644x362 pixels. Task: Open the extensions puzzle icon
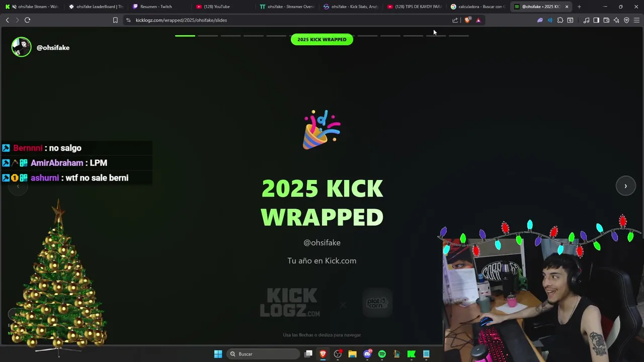point(560,20)
